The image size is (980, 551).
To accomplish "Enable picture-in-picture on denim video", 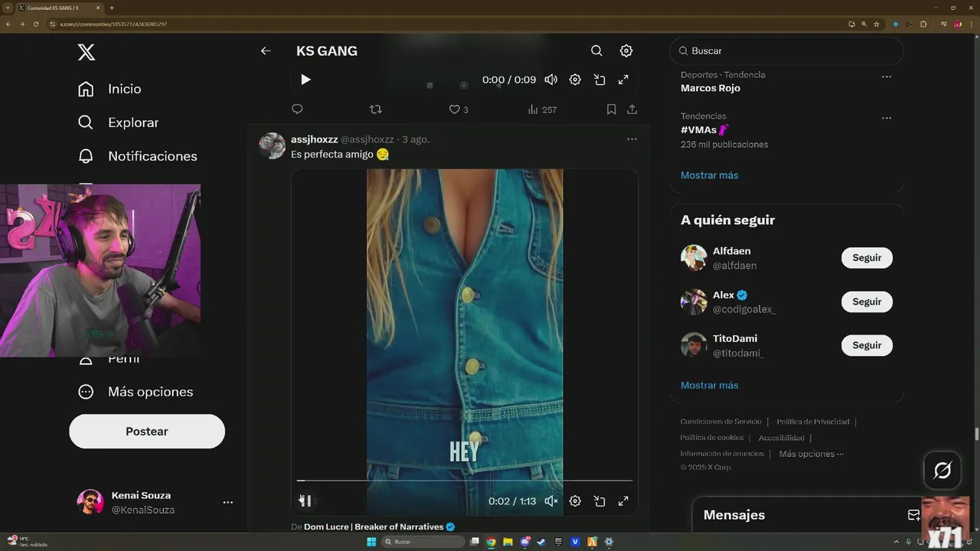I will click(x=599, y=501).
